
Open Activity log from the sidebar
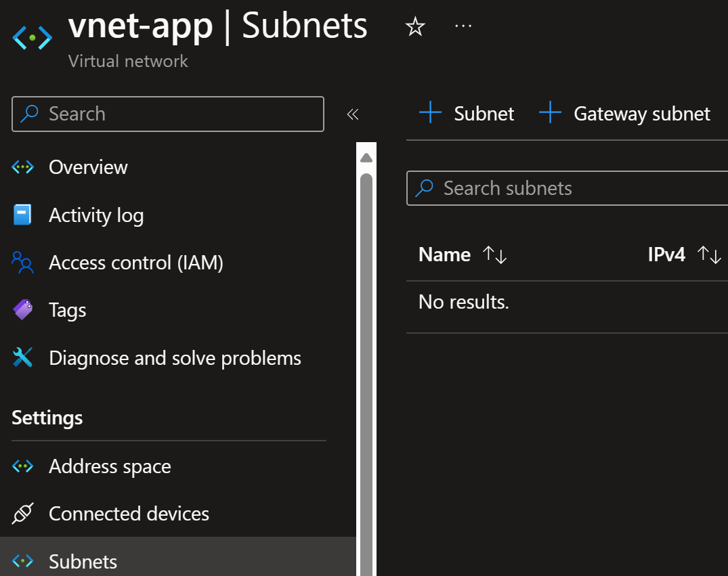tap(96, 215)
